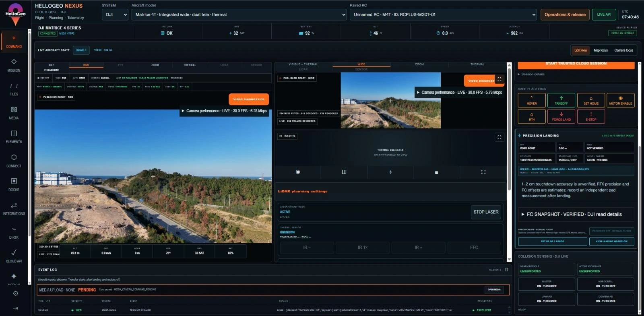Turn off Downward collision sensing
The height and width of the screenshot is (316, 644).
[606, 299]
